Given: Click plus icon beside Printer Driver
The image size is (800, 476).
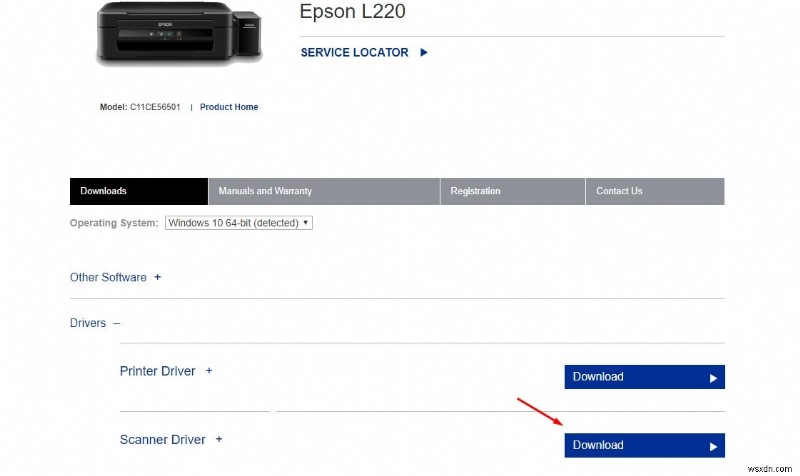Looking at the screenshot, I should pos(209,371).
